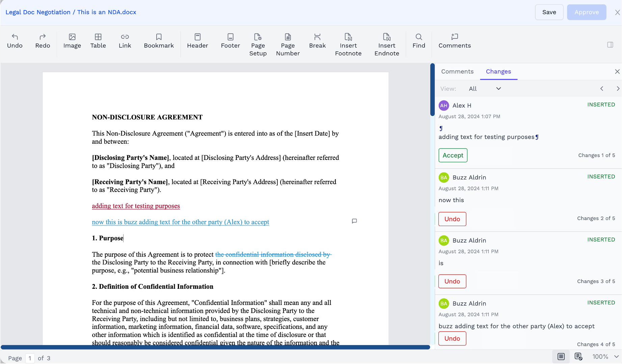The image size is (622, 364).
Task: Insert a Break
Action: tap(317, 41)
